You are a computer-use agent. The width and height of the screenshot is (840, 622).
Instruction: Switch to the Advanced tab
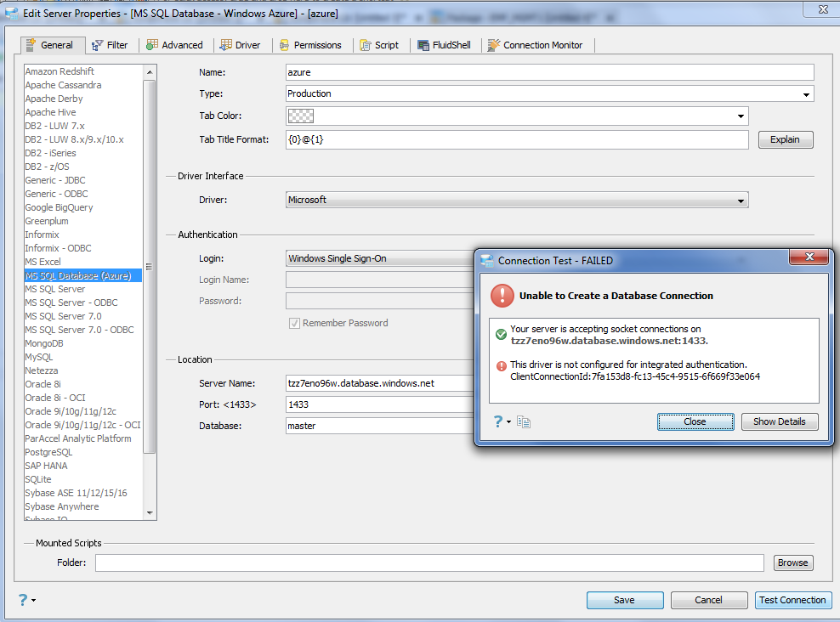[x=175, y=46]
